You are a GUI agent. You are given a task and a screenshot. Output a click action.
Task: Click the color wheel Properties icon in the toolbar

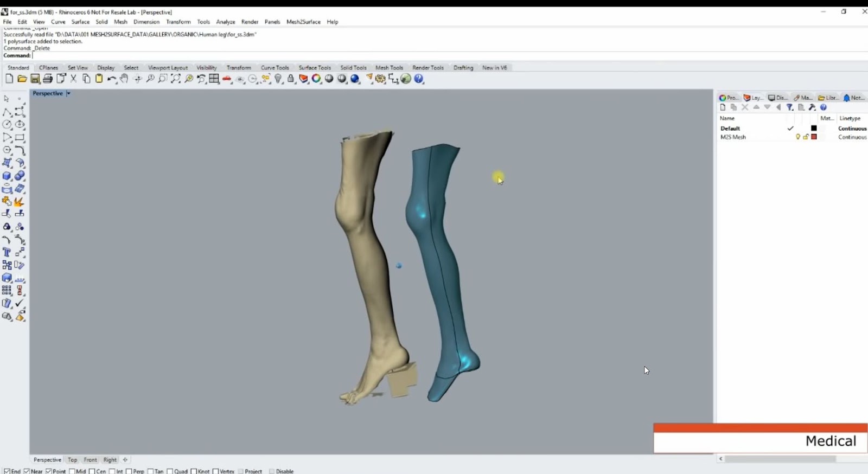click(x=316, y=79)
